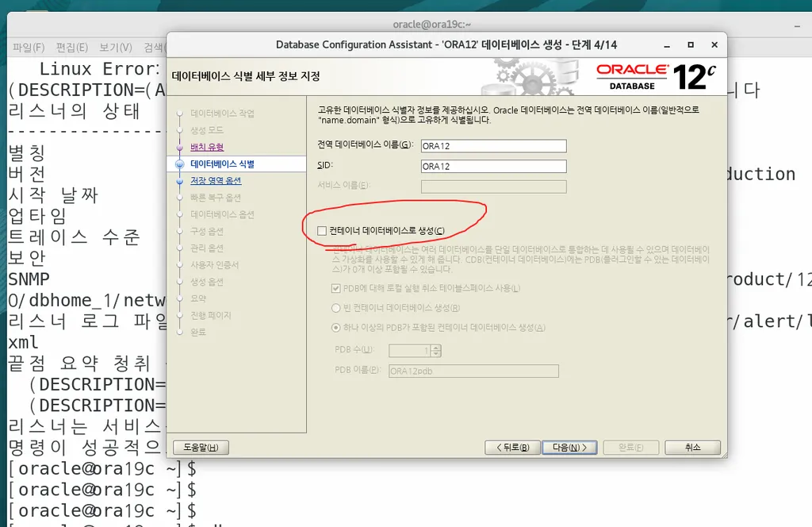Click the global database name input field
The width and height of the screenshot is (812, 527).
(493, 146)
